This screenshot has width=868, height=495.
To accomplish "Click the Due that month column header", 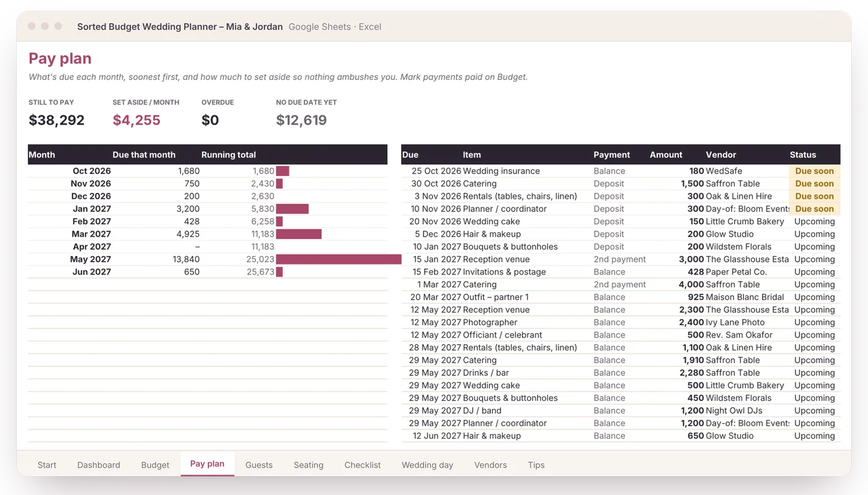I will pos(144,155).
